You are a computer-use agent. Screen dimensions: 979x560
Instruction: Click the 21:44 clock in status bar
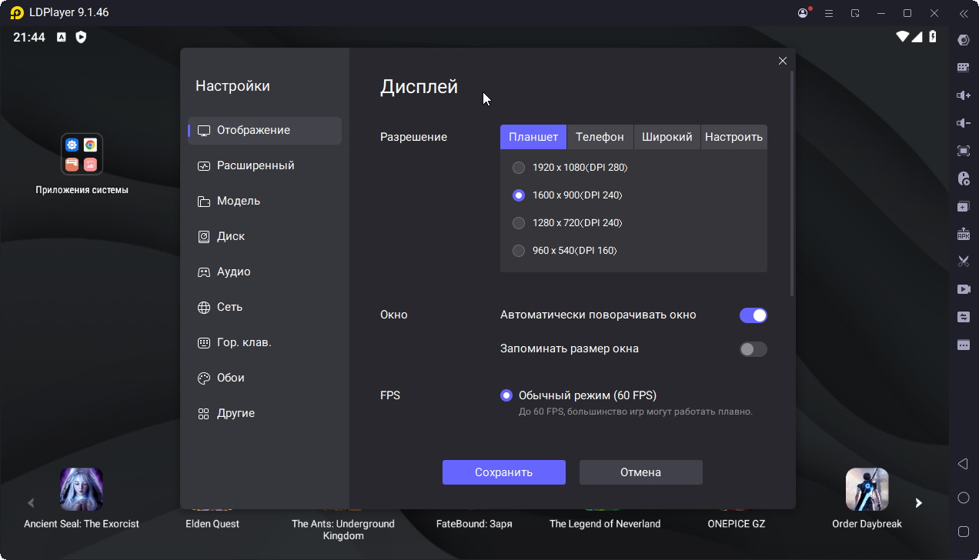coord(29,37)
